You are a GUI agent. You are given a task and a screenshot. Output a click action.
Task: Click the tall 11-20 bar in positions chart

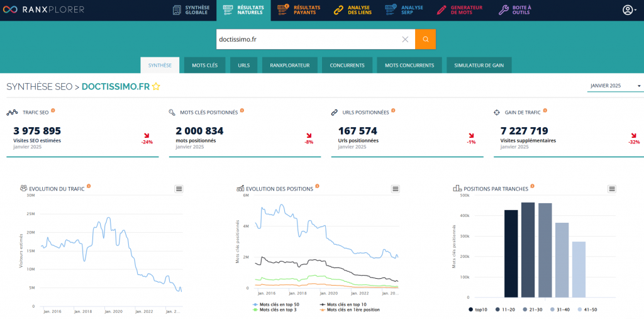(528, 250)
